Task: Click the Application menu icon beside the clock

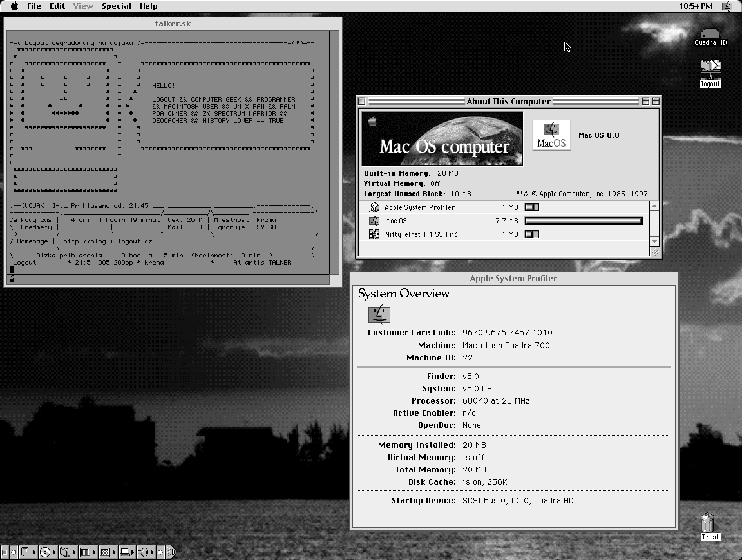Action: (728, 6)
